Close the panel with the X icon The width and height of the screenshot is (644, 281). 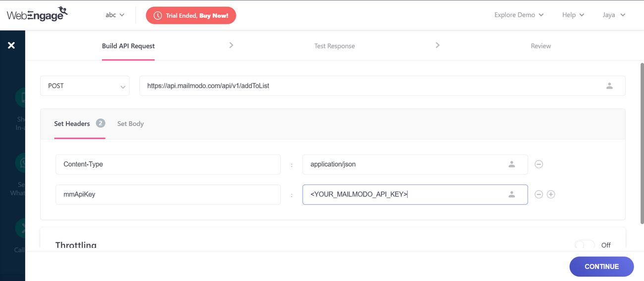click(11, 46)
